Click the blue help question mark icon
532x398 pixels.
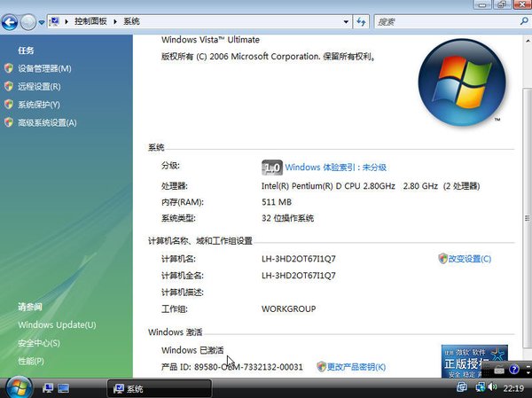pos(514,369)
